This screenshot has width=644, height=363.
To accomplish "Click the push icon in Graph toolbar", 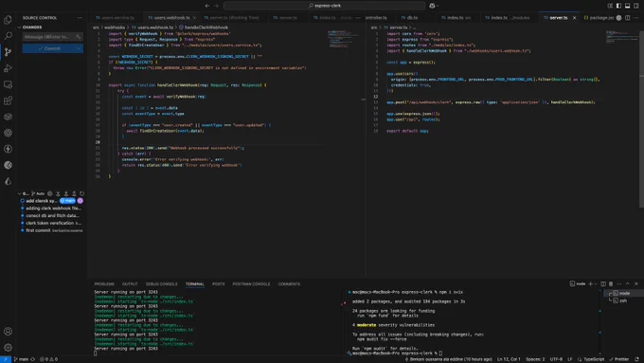I will [74, 193].
